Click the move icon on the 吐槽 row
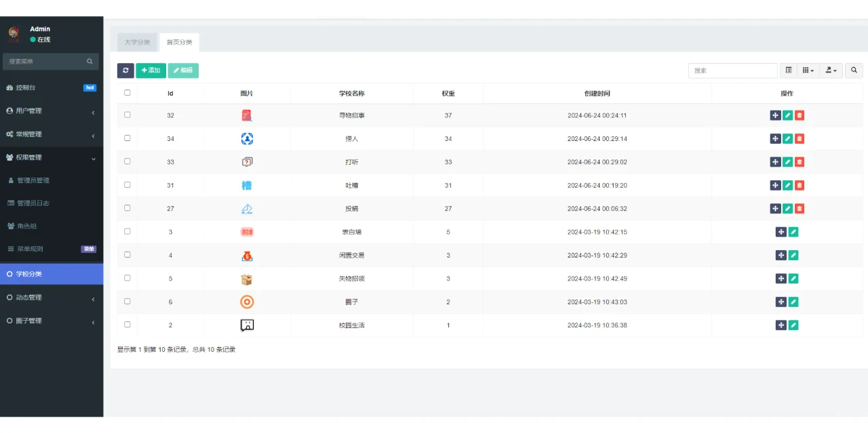868x433 pixels. 775,185
